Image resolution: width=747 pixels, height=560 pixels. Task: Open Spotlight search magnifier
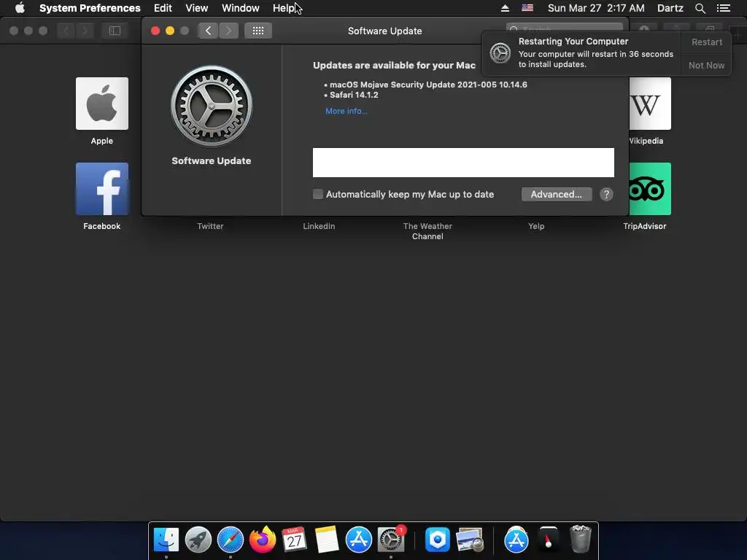(700, 8)
